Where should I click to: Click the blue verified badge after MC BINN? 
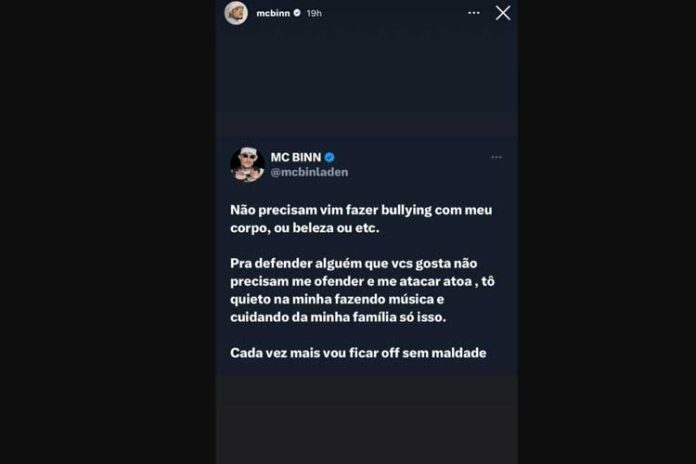[x=329, y=157]
